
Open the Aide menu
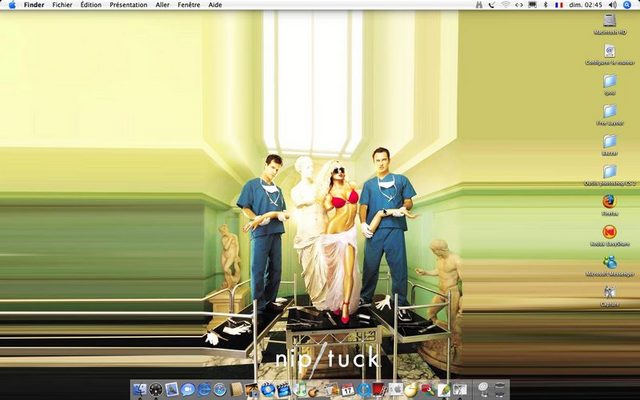[x=215, y=5]
